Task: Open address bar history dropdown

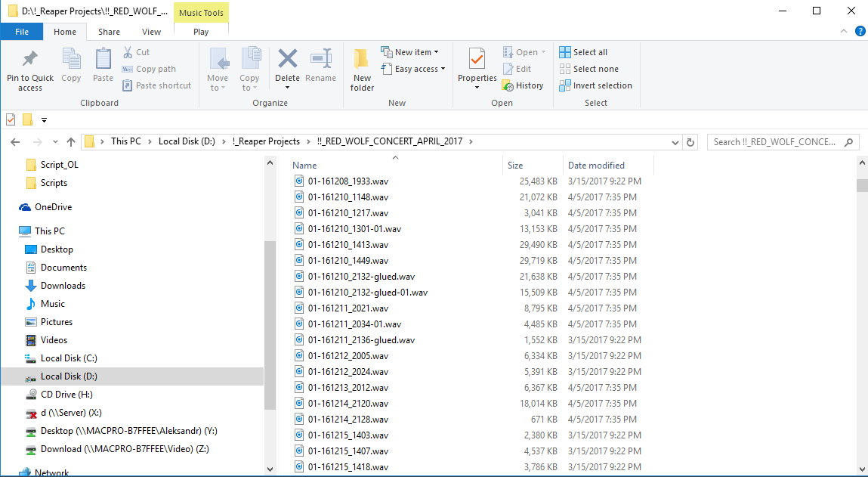Action: (x=675, y=142)
